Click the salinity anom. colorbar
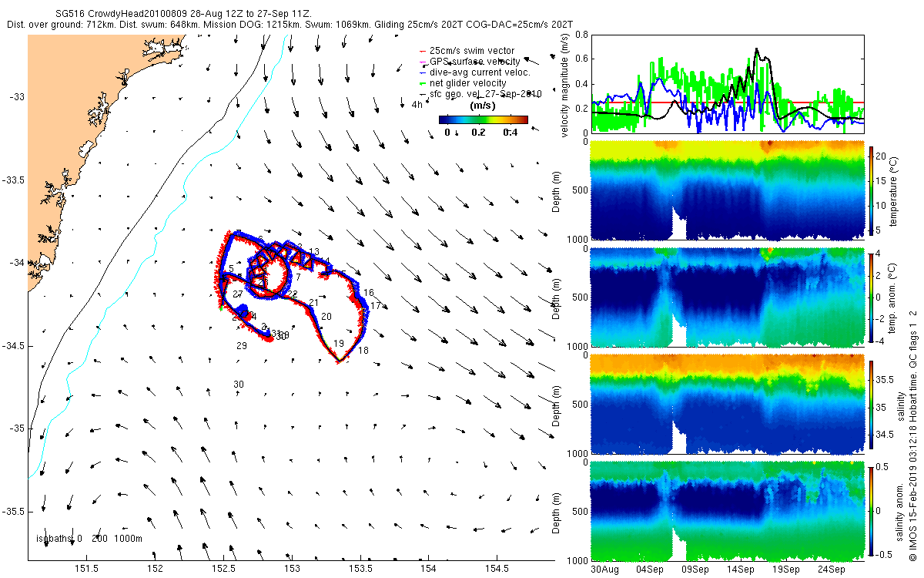Screen dimensions: 924x578 pos(872,510)
